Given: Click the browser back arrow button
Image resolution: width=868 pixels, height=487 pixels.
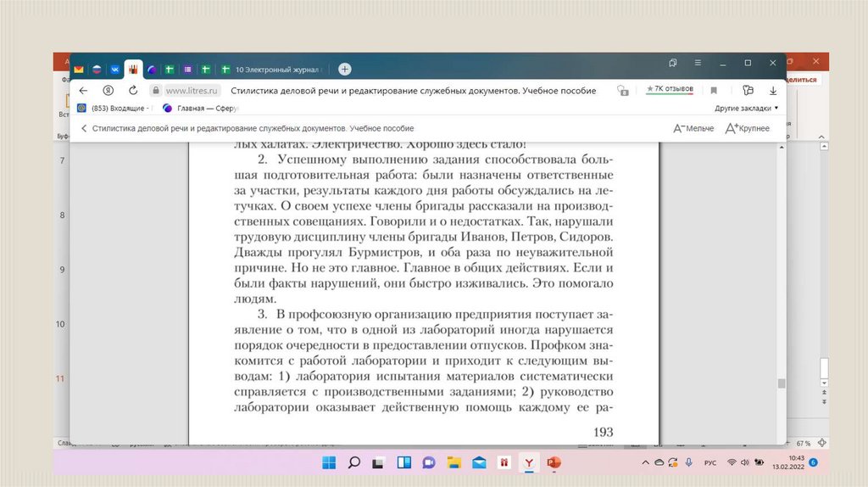Looking at the screenshot, I should 82,90.
